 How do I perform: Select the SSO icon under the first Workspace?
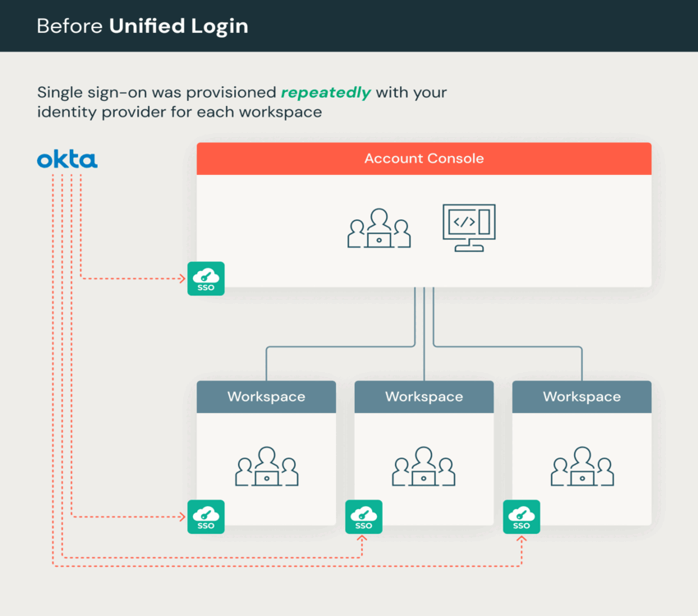click(205, 517)
